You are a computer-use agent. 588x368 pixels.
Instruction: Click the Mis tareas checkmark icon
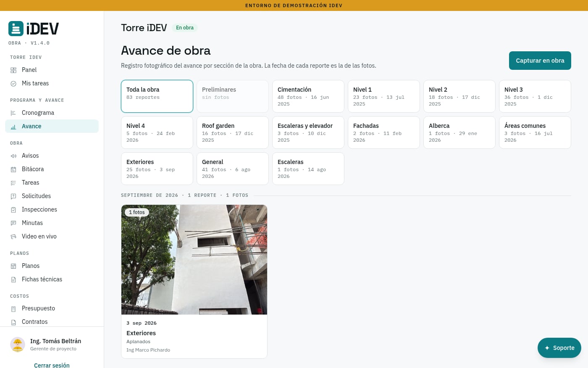click(x=13, y=84)
